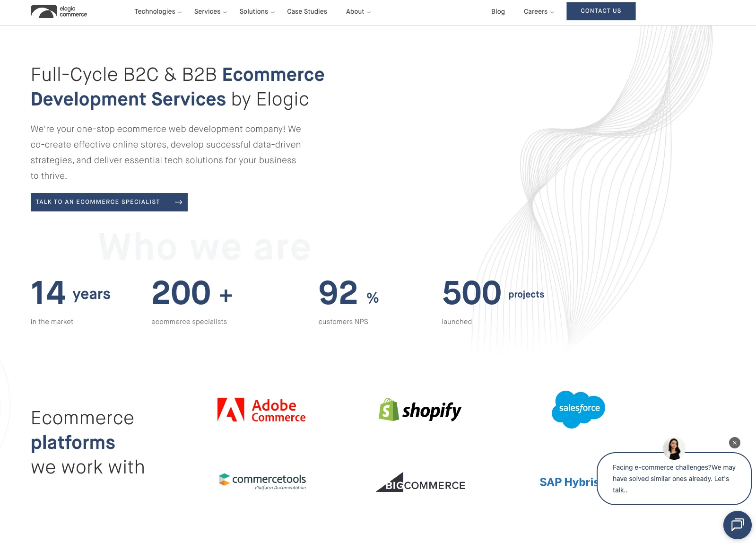Screen dimensions: 756x543
Task: Close the chat popup message
Action: pos(734,443)
